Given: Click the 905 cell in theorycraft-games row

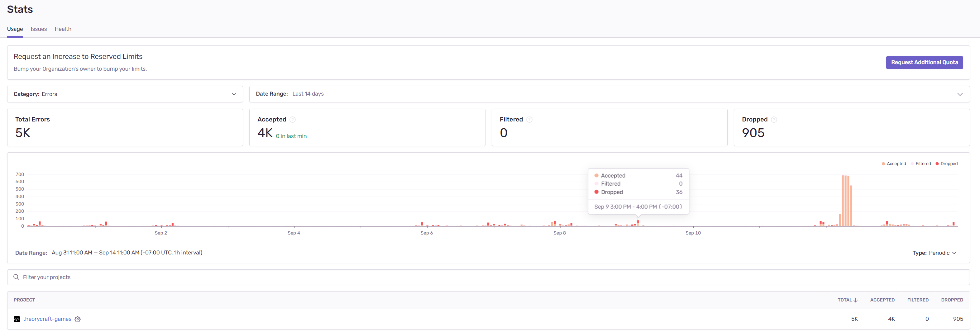Looking at the screenshot, I should coord(958,319).
